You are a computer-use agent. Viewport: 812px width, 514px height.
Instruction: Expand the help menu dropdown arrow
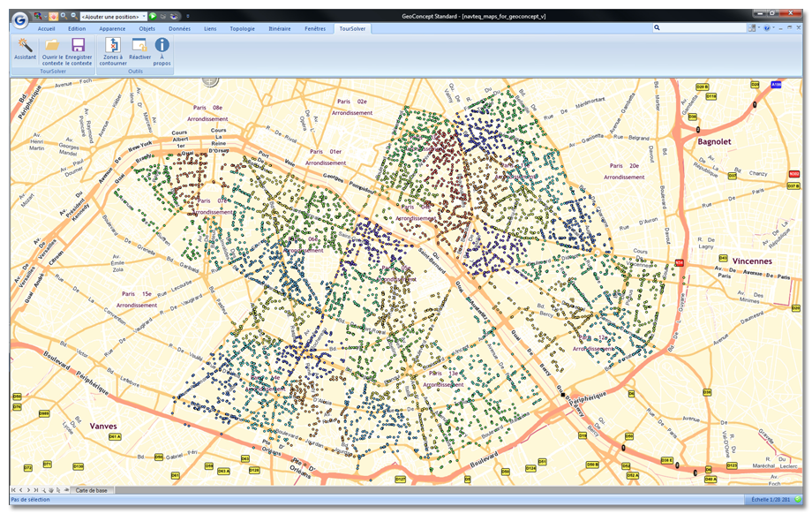point(775,28)
